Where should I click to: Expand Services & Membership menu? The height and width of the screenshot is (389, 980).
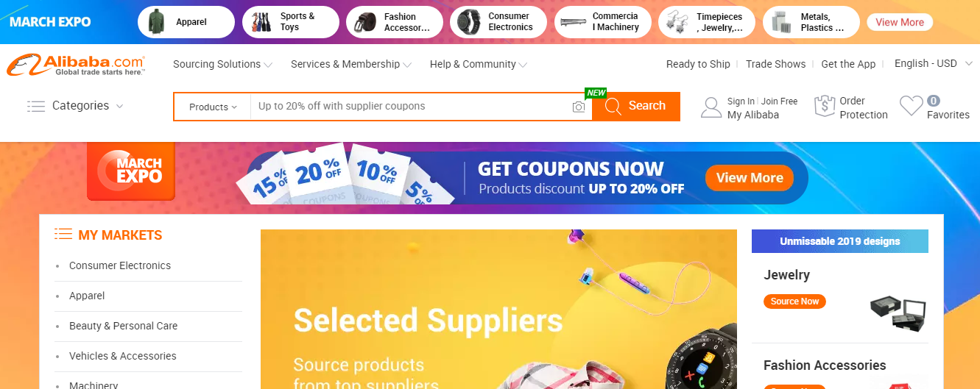(x=351, y=64)
